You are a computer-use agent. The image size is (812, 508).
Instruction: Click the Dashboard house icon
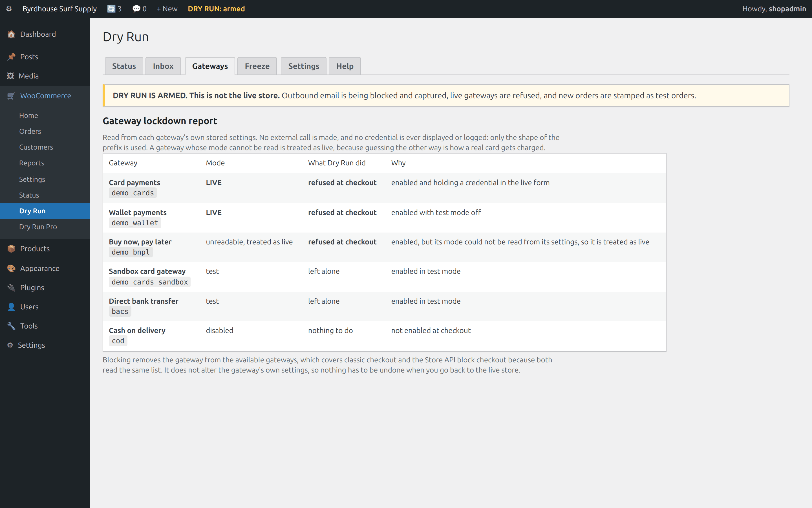(11, 34)
